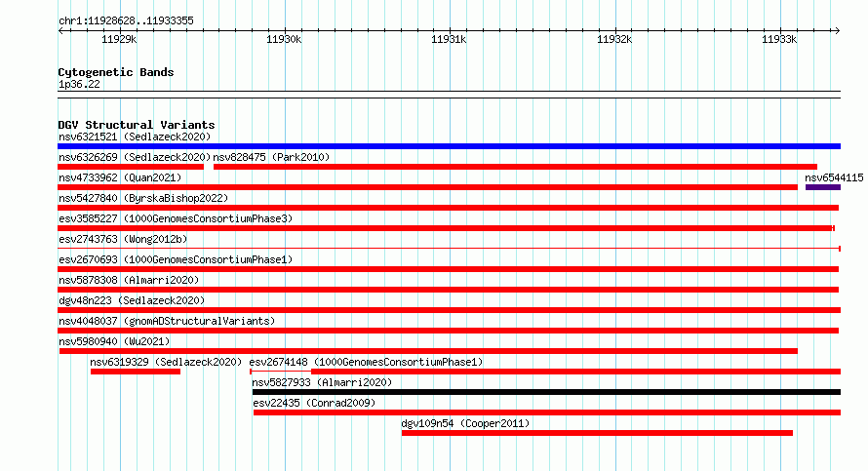The image size is (868, 471).
Task: Click the red nsv4733962 variant bar
Action: [427, 187]
